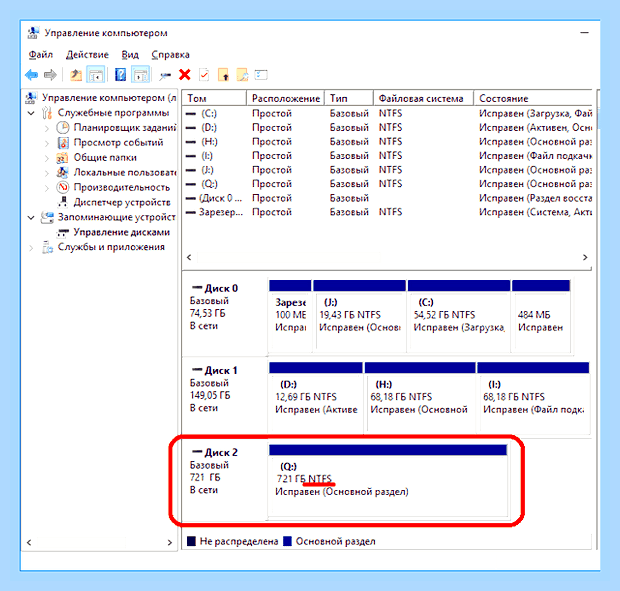Click the folder with magnifier search icon
This screenshot has height=591, width=620.
tap(242, 74)
